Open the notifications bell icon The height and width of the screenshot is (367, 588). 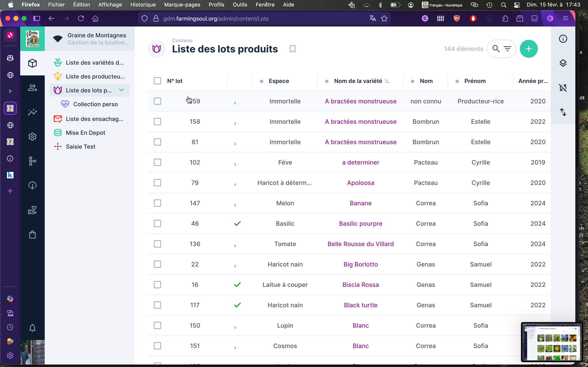(32, 328)
